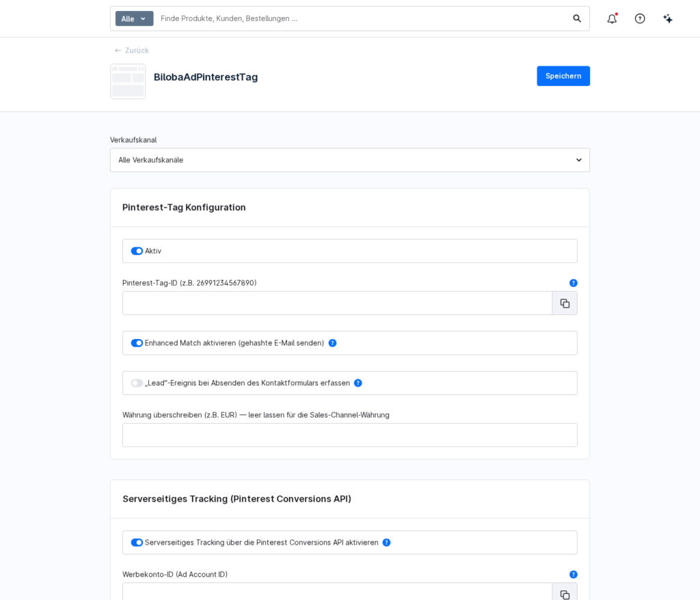Disable the Aktiv switch
The height and width of the screenshot is (600, 700).
[137, 251]
